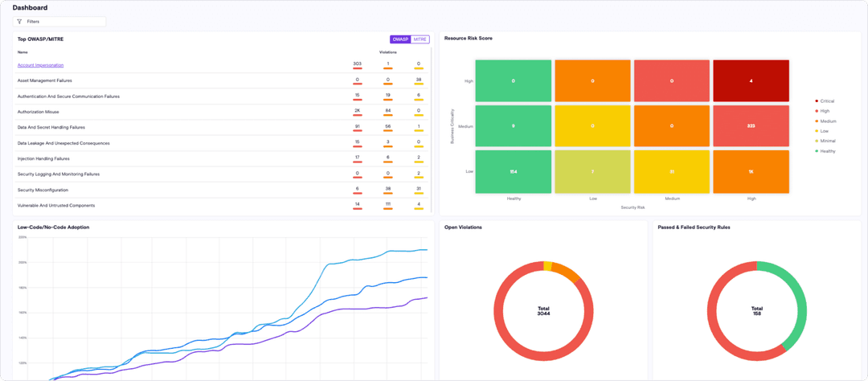Click the Filters input field

click(x=64, y=22)
